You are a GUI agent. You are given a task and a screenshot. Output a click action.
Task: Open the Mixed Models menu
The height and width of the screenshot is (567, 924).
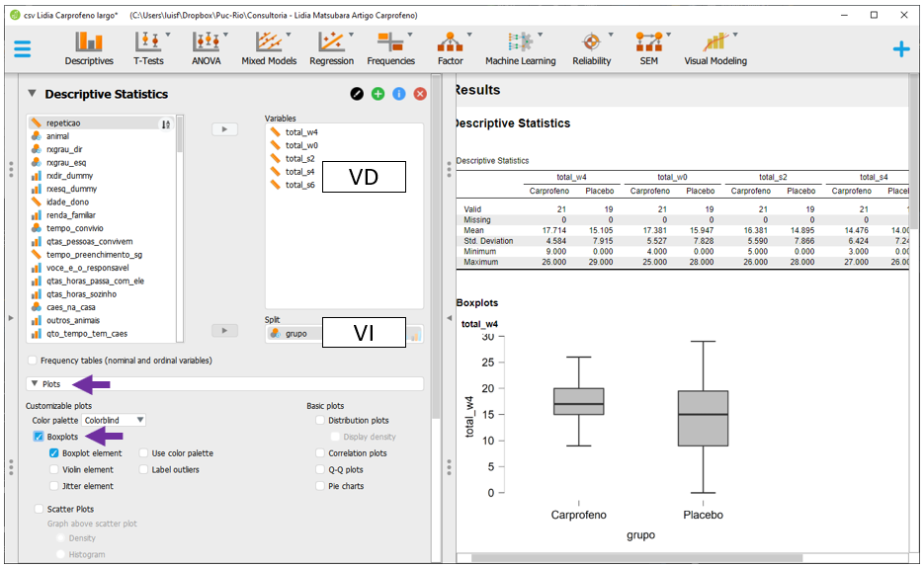point(268,48)
